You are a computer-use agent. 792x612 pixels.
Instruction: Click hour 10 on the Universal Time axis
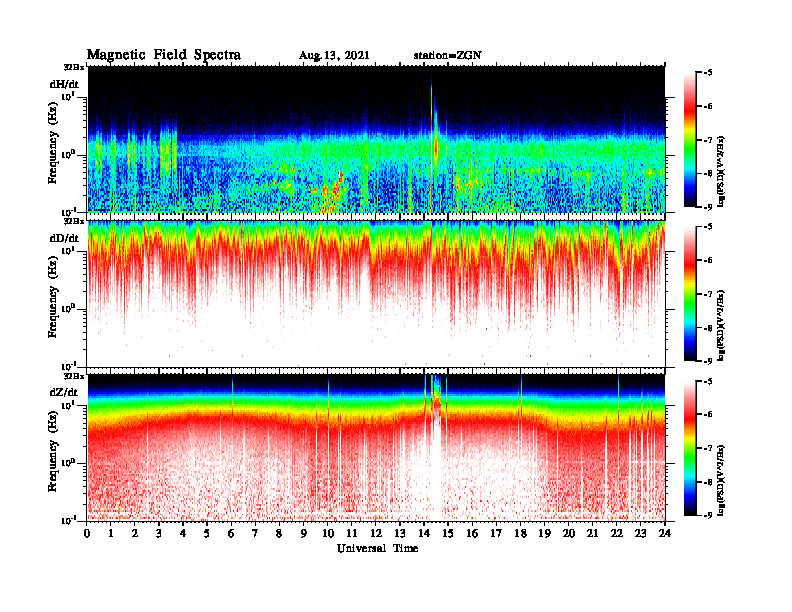pos(328,534)
